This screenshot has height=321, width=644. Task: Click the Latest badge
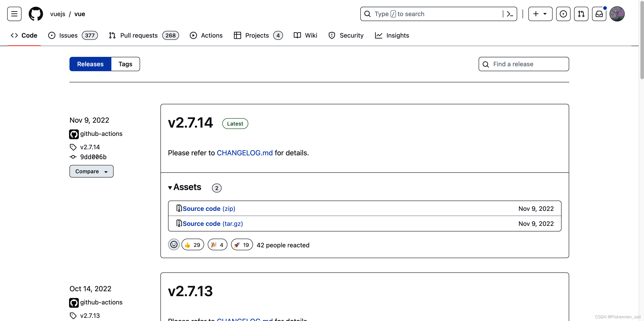point(235,123)
